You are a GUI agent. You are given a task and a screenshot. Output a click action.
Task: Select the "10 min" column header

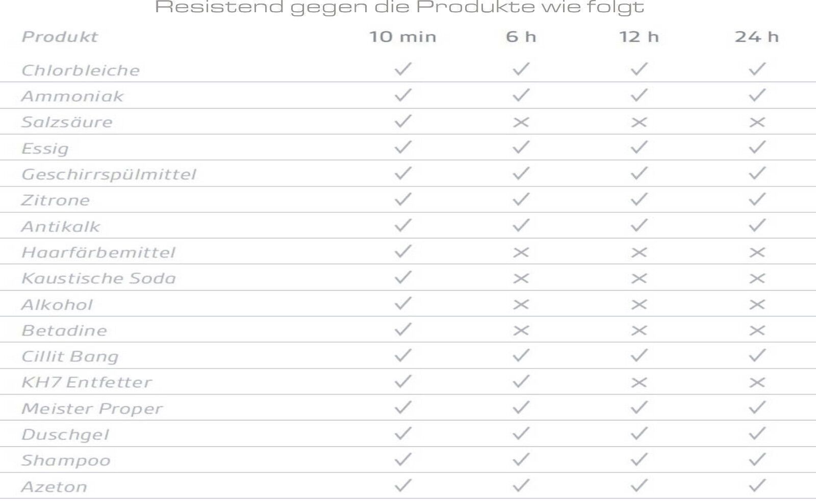[x=403, y=37]
